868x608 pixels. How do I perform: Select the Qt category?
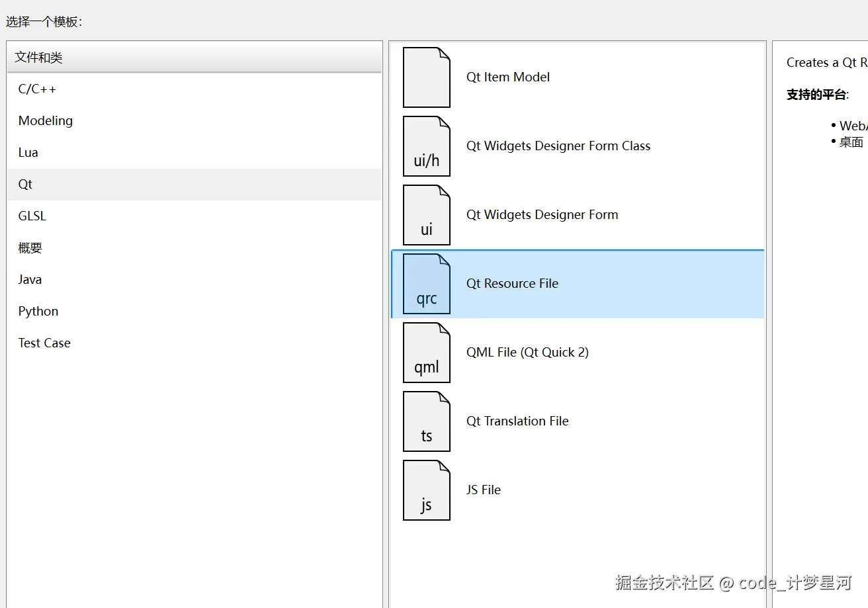point(195,185)
